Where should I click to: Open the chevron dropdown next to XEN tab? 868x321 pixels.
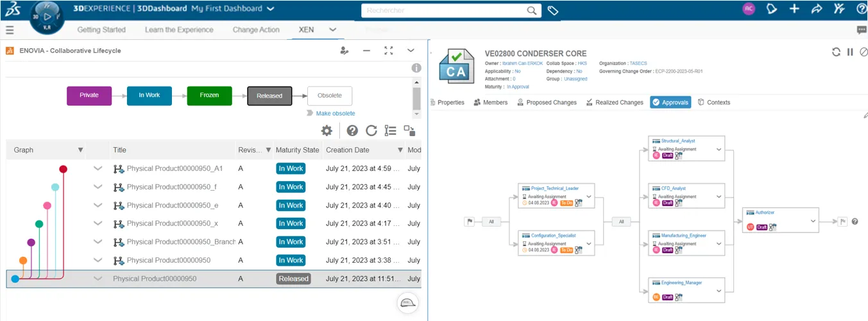[x=332, y=30]
